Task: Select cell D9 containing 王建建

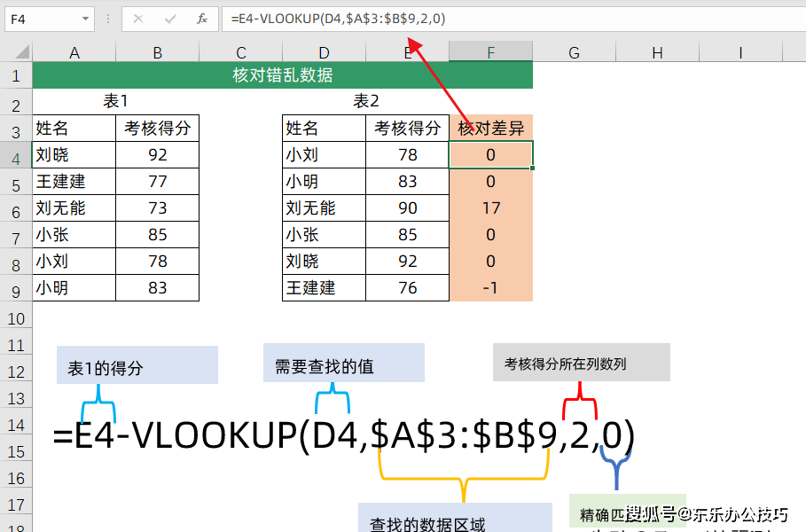Action: pyautogui.click(x=324, y=288)
